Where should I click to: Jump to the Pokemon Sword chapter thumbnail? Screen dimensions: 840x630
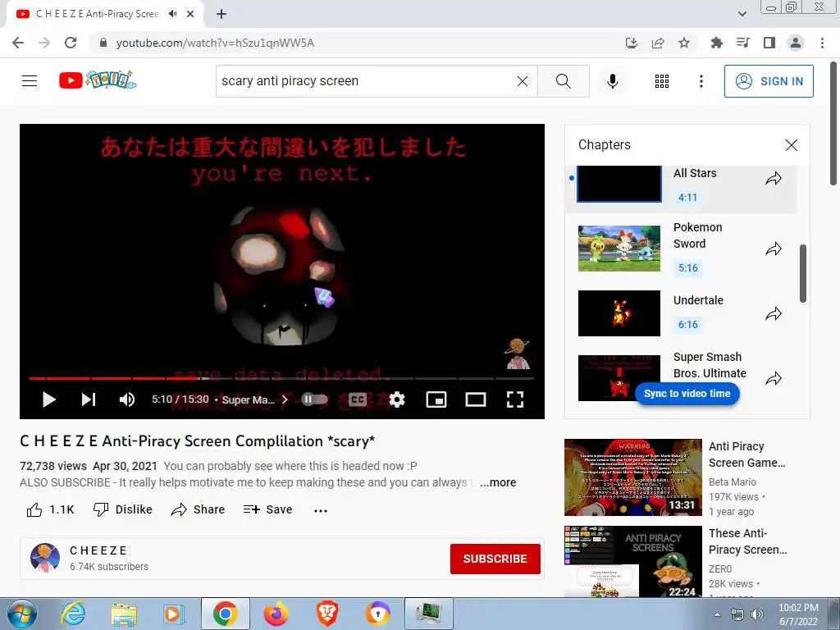click(619, 249)
